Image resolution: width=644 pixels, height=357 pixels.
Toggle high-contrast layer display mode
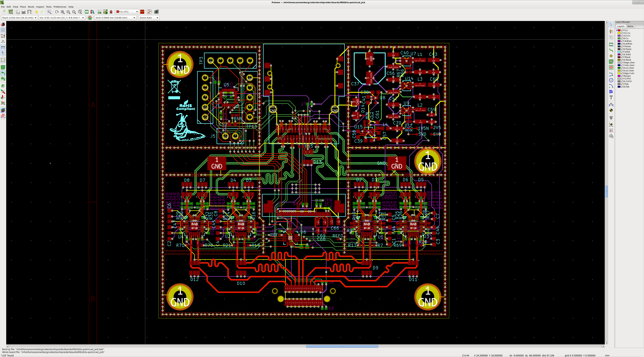click(3, 110)
